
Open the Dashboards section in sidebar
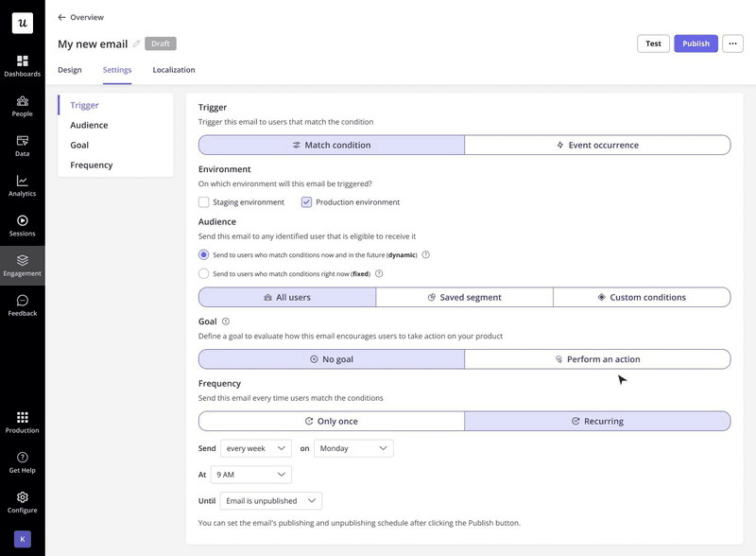tap(21, 66)
